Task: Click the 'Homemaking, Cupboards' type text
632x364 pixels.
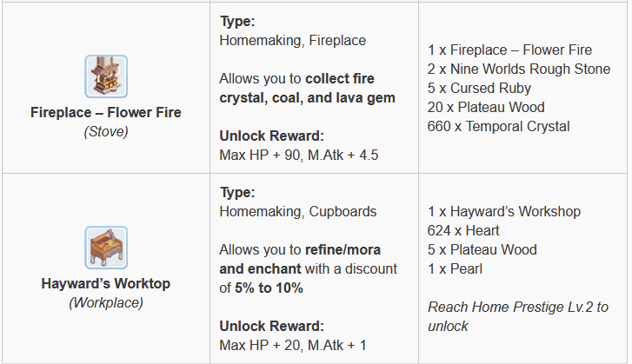Action: click(298, 211)
